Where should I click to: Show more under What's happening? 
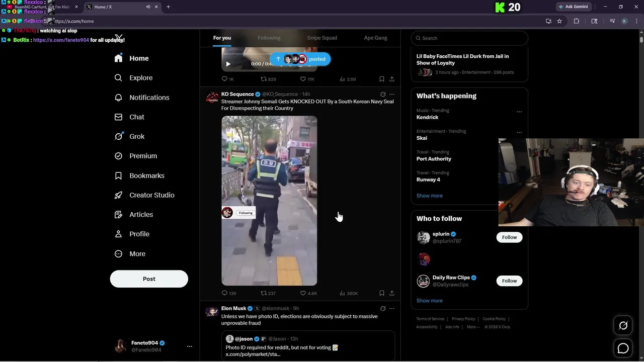429,196
